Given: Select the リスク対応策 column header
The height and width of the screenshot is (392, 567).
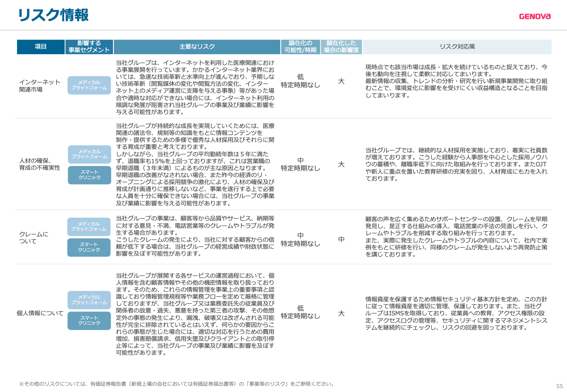Looking at the screenshot, I should click(457, 47).
